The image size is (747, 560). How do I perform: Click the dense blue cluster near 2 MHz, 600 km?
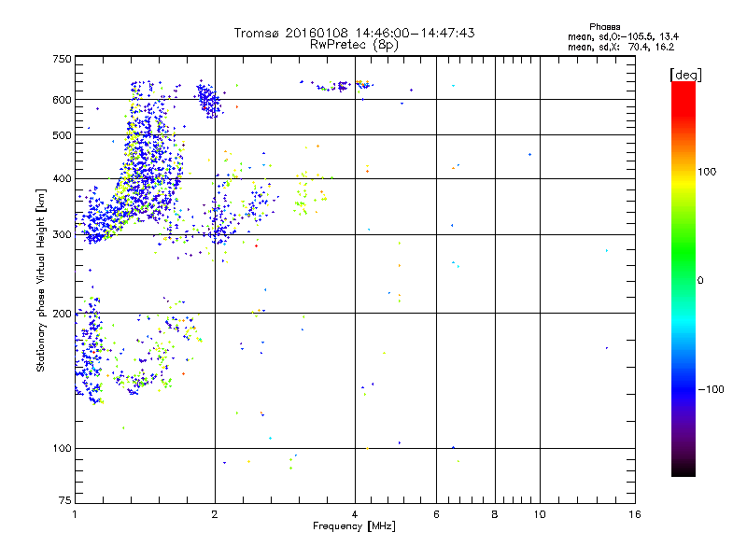(208, 99)
